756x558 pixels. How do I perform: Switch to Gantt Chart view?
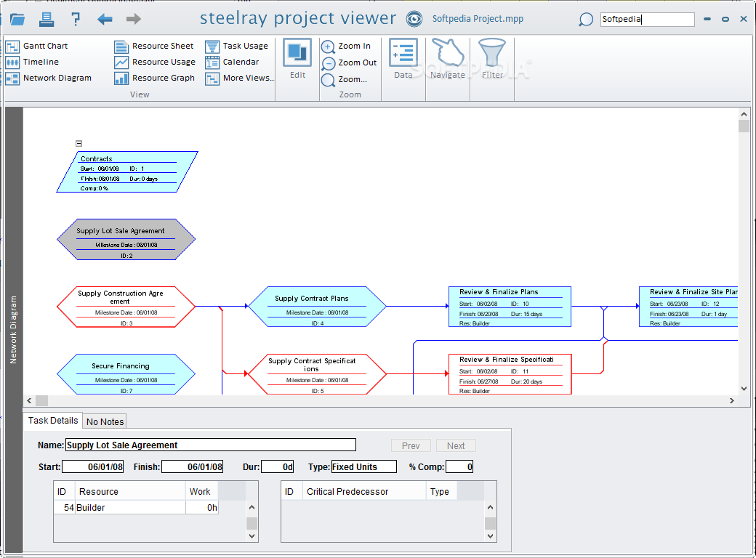click(x=37, y=46)
